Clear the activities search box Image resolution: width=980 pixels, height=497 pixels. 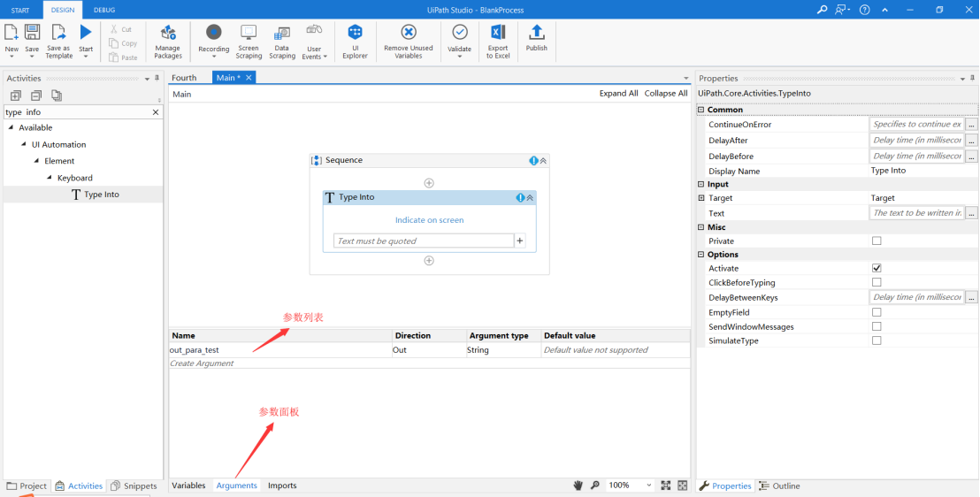coord(156,112)
